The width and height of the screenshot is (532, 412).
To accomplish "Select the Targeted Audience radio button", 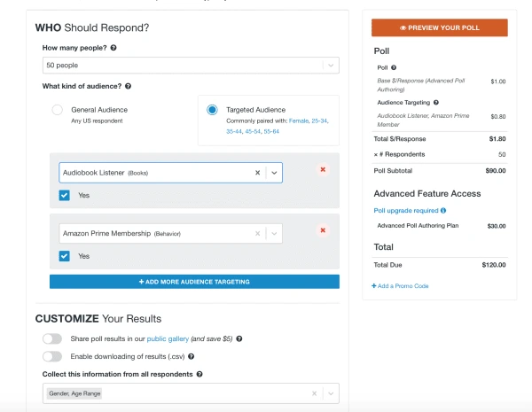I will coord(212,110).
